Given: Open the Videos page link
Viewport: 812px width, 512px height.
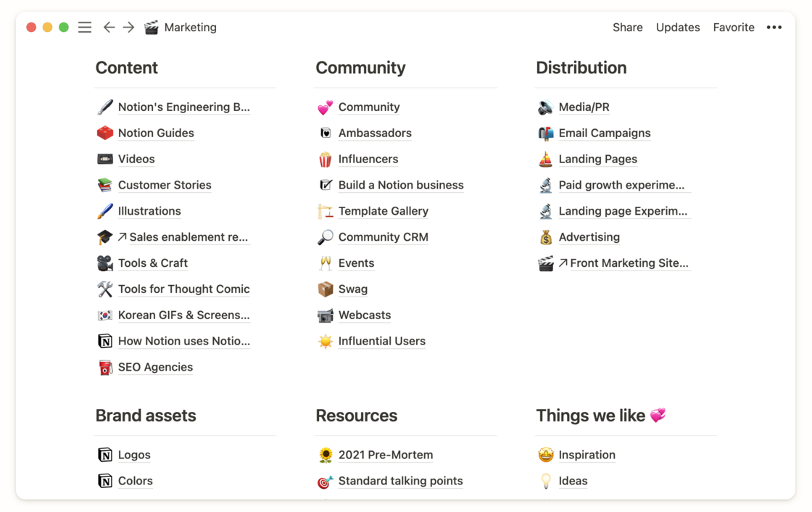Looking at the screenshot, I should 136,159.
